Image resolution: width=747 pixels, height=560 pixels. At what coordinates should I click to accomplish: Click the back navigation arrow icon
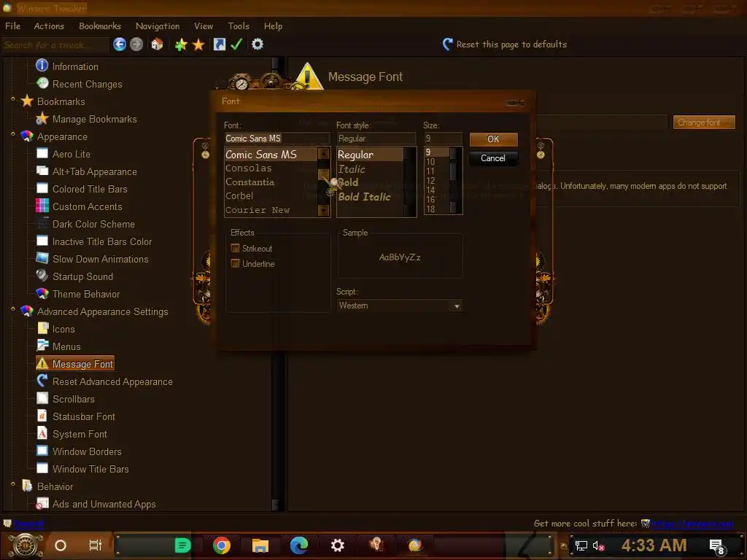pos(120,44)
